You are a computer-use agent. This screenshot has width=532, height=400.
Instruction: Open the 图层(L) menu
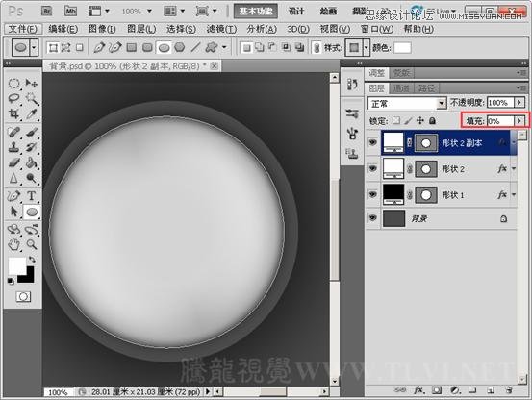141,29
